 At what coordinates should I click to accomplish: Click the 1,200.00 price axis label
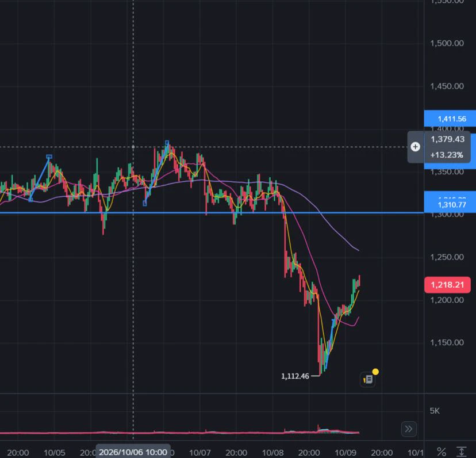pos(447,300)
